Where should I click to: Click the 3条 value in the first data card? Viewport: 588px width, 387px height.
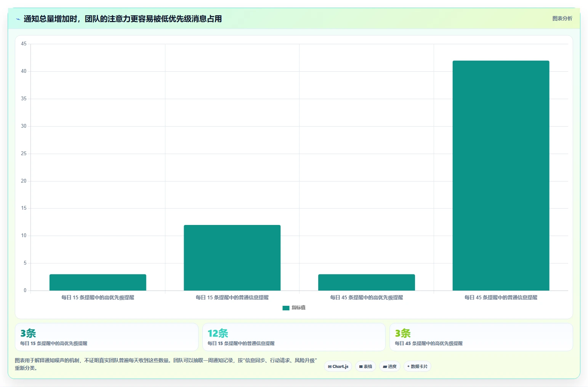28,333
